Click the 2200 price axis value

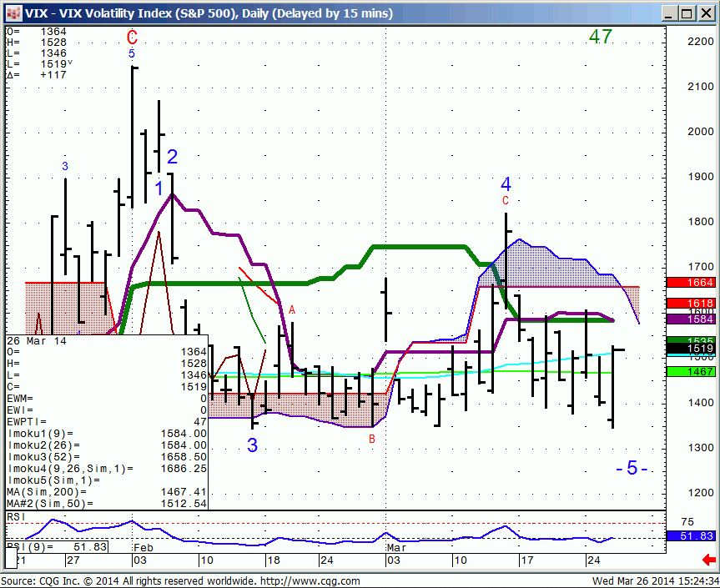(x=701, y=42)
